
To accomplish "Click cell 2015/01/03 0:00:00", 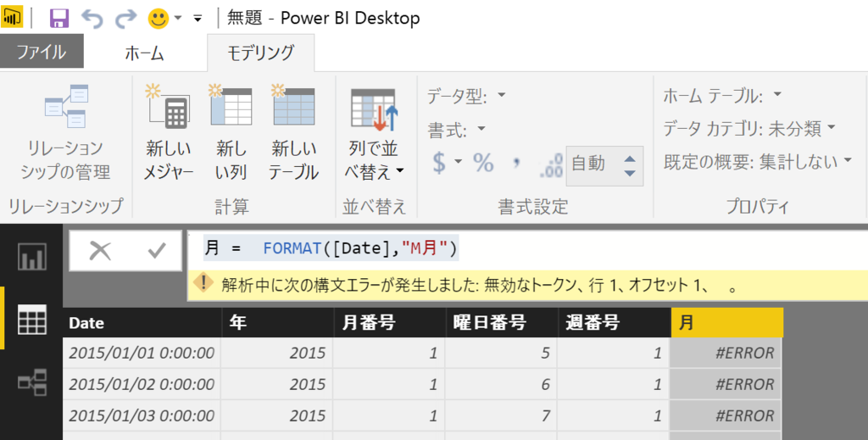I will point(142,415).
